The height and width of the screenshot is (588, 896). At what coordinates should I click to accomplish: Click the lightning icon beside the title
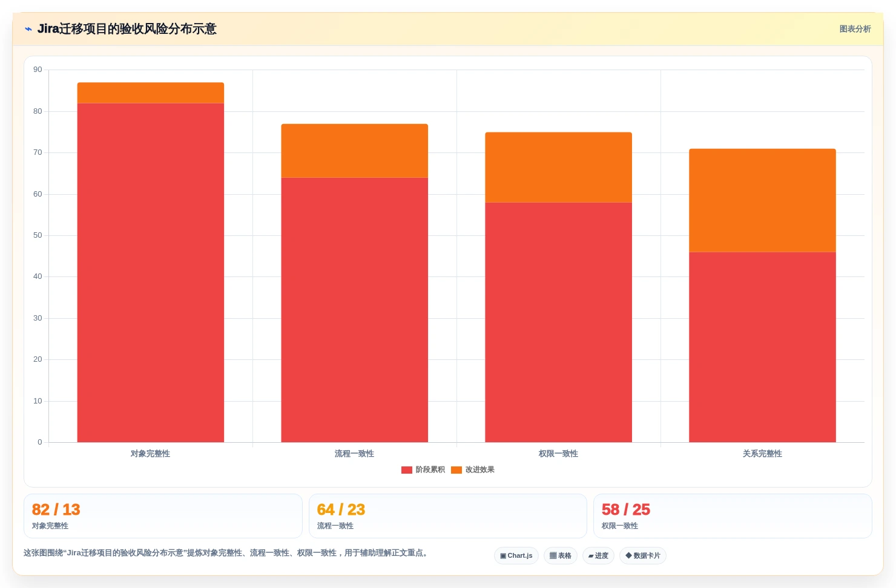[x=28, y=29]
